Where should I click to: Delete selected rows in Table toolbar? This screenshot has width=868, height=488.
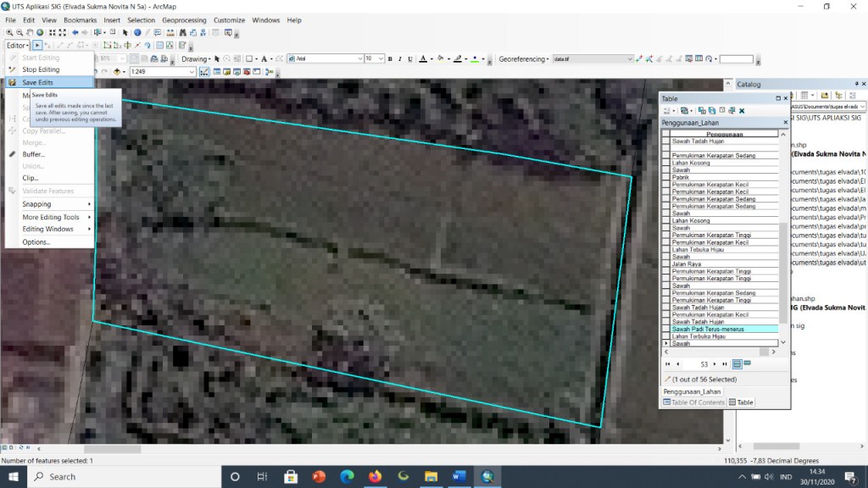click(x=742, y=111)
